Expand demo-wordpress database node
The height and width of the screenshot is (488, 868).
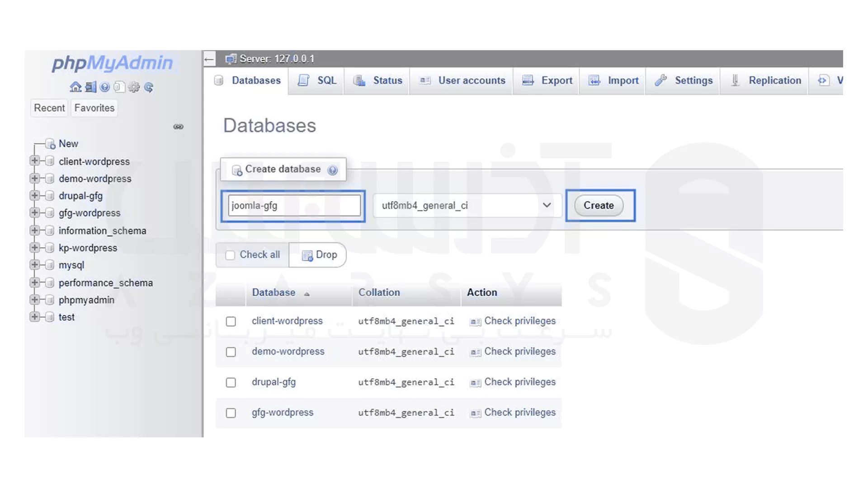click(x=34, y=178)
